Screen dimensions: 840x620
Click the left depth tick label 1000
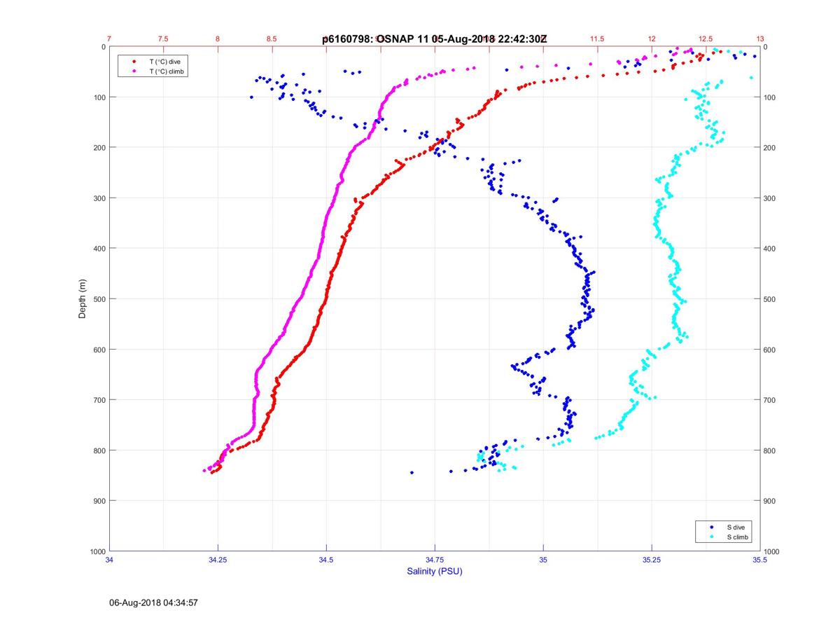click(x=97, y=551)
